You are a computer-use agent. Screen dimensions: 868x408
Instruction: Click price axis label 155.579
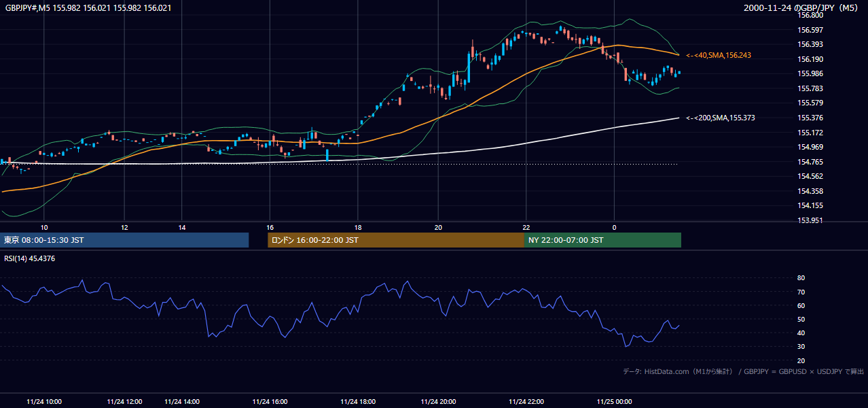810,103
